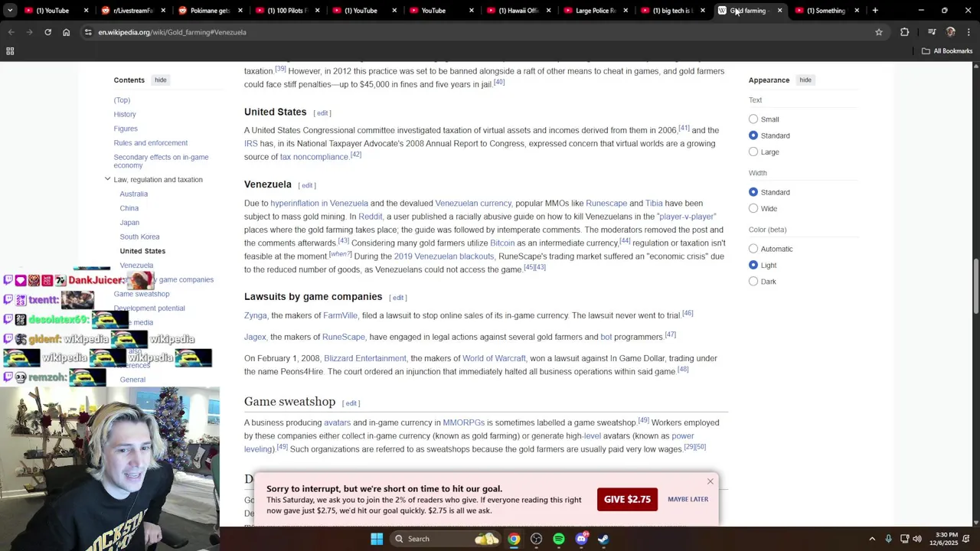Click MAYBE LATER on donation banner
This screenshot has width=980, height=551.
[x=688, y=499]
